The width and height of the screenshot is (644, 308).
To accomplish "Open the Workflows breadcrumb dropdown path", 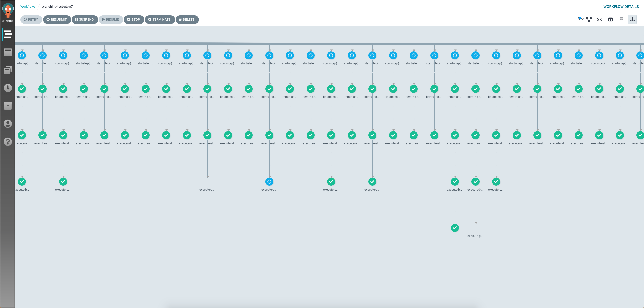I will (x=28, y=6).
